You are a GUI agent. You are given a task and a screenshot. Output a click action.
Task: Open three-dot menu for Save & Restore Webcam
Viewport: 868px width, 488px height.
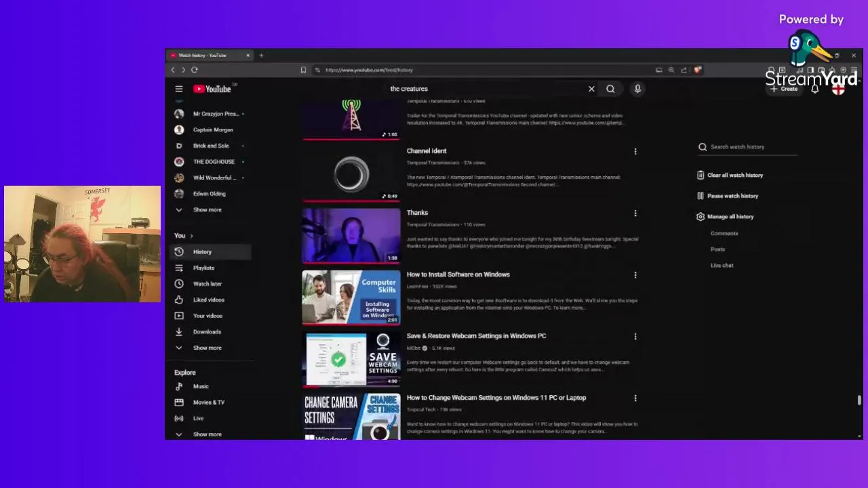coord(635,336)
